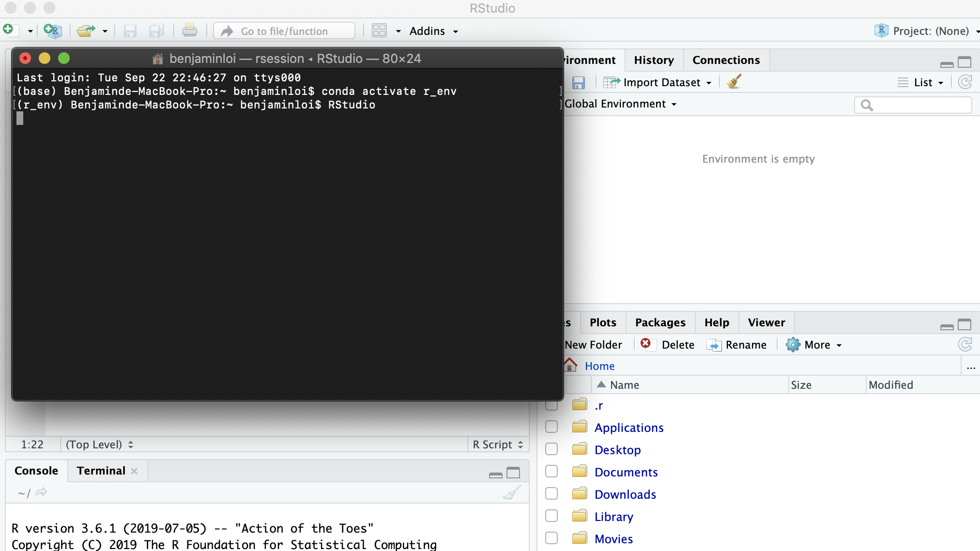Click the Create a Project icon
Screen dimensions: 980x551
click(x=53, y=31)
